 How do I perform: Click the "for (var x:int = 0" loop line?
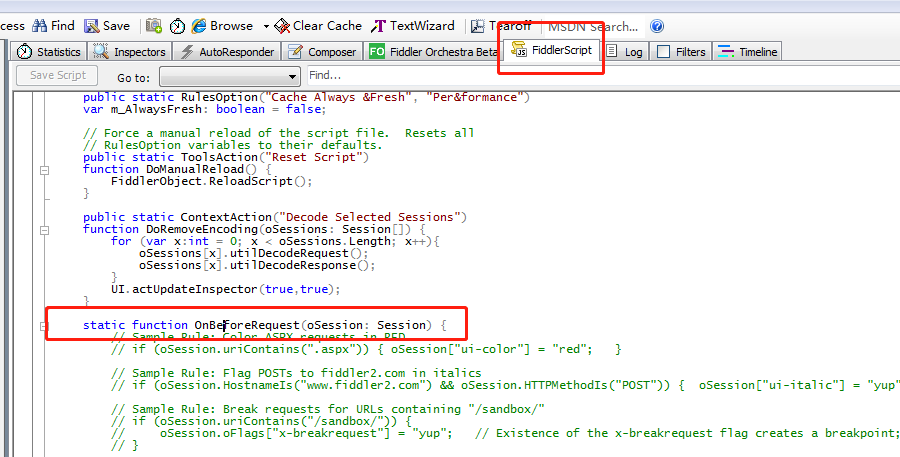pyautogui.click(x=276, y=241)
